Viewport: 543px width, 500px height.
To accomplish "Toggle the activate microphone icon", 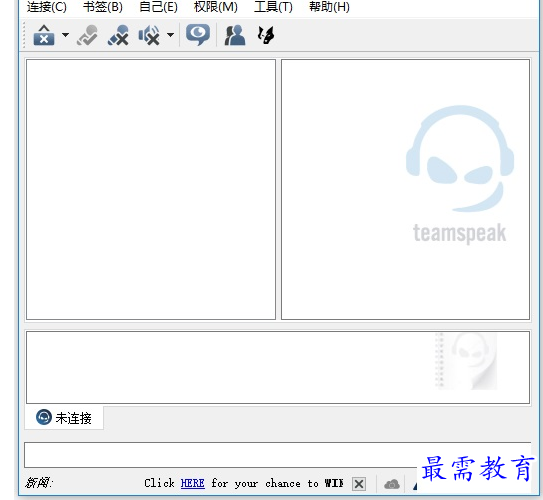I will coord(87,35).
